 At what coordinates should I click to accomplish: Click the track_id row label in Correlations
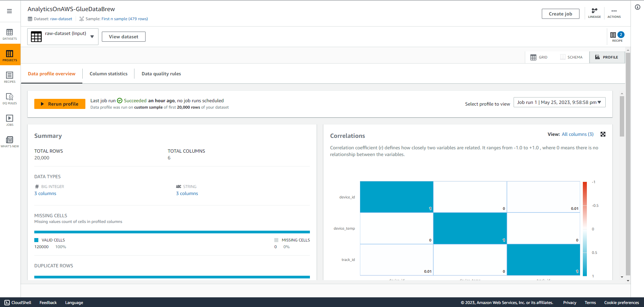click(x=348, y=260)
